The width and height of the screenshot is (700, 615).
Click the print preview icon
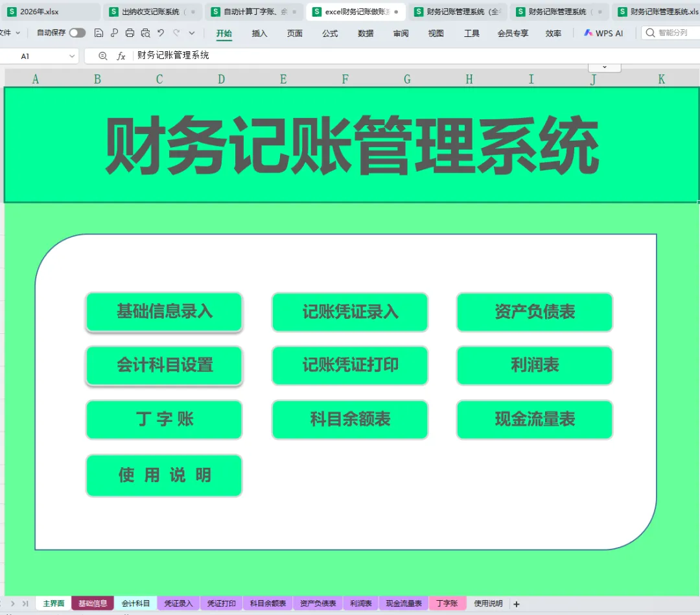[146, 33]
